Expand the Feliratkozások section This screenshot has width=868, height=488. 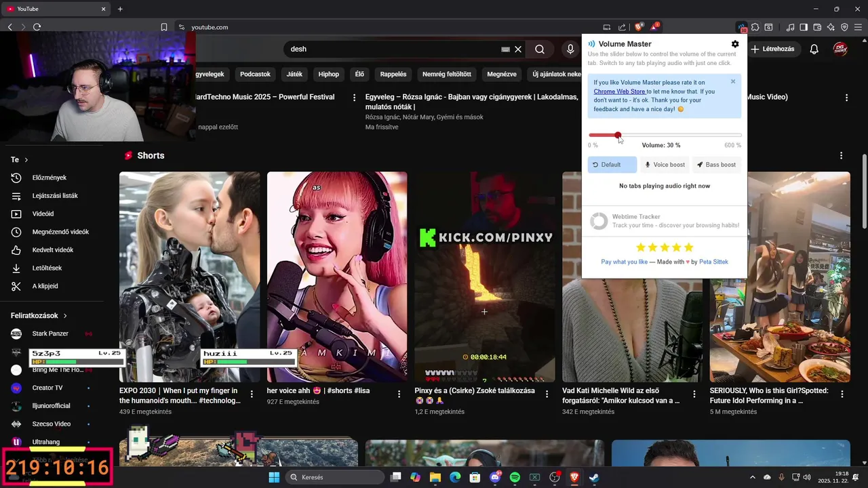39,316
